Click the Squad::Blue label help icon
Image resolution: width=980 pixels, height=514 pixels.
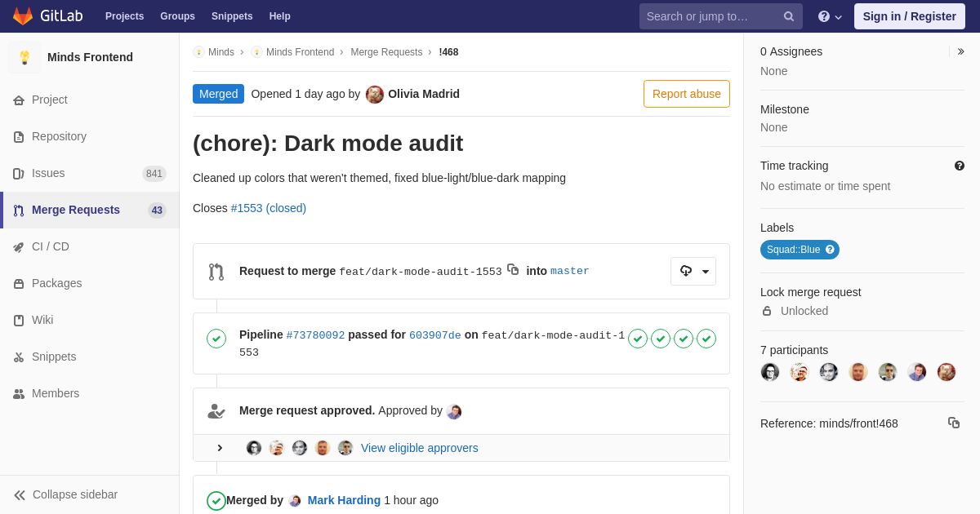click(x=830, y=250)
